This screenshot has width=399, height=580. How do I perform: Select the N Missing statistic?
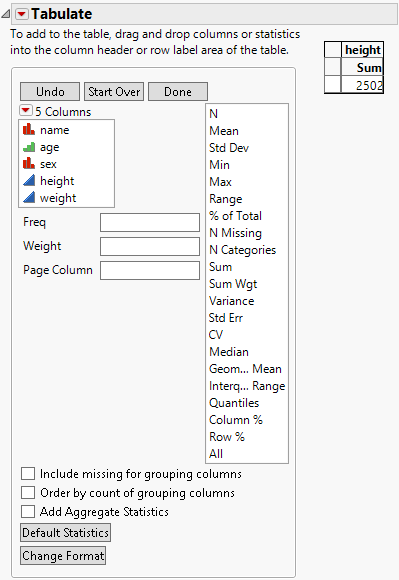click(235, 233)
